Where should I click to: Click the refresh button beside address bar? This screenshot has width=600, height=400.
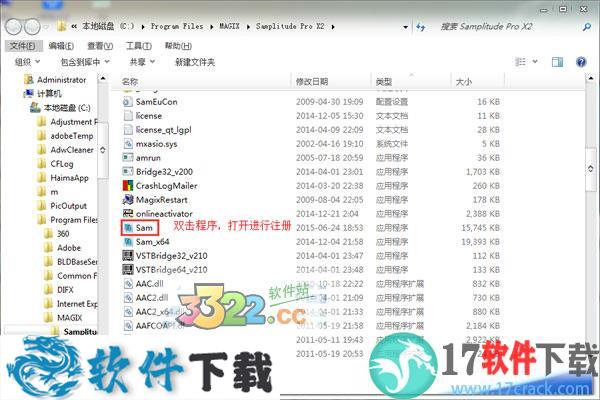tap(421, 27)
